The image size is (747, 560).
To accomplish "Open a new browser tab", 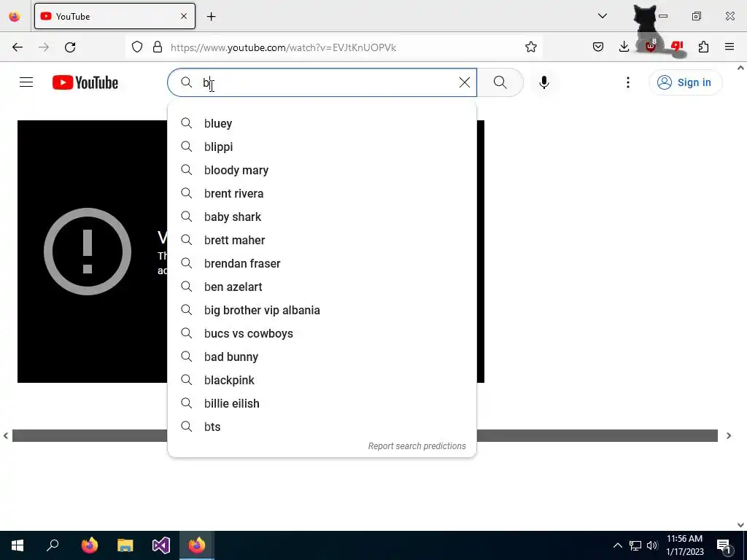I will tap(211, 17).
